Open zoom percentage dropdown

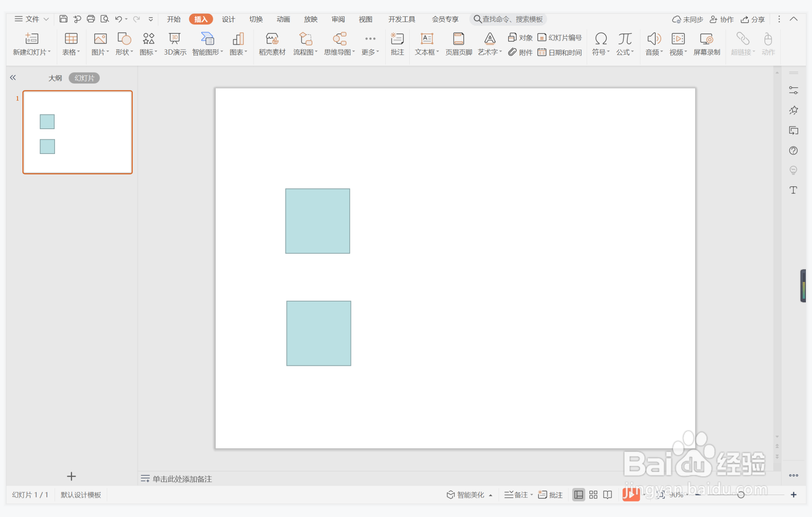click(688, 495)
